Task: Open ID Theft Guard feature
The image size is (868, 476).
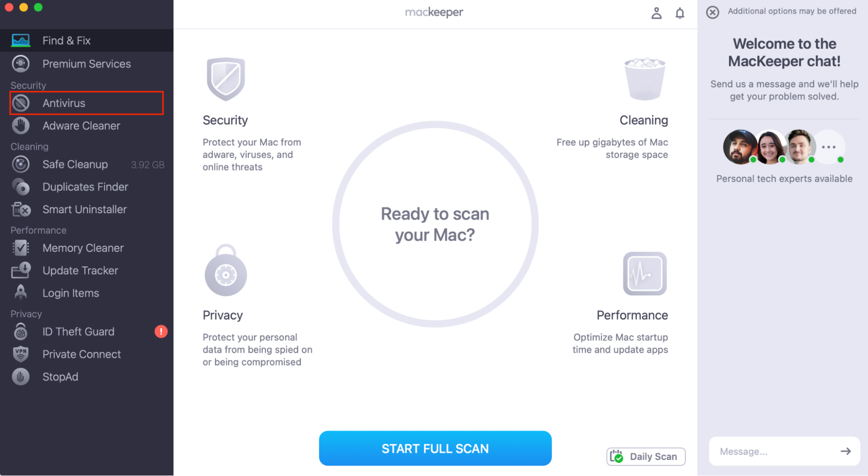Action: [x=78, y=331]
